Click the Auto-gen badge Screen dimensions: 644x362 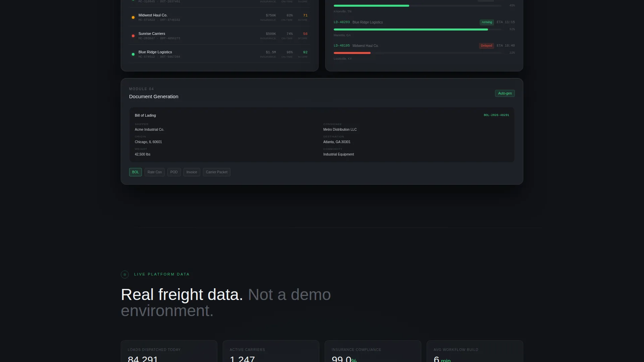click(x=505, y=94)
